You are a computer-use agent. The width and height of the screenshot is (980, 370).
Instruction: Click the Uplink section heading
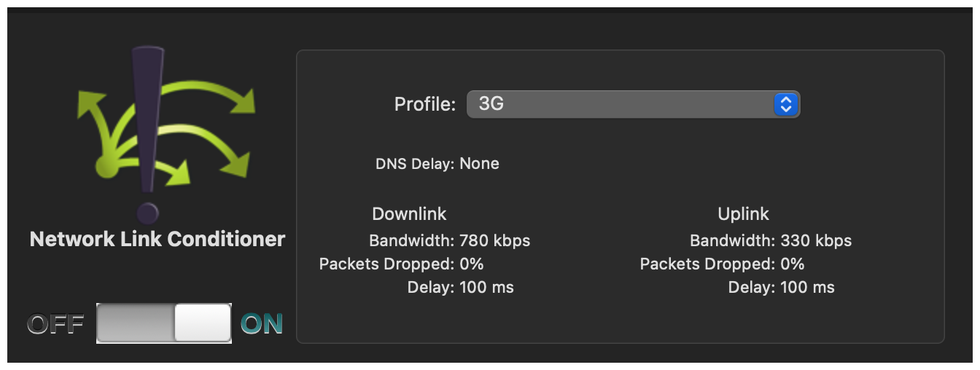[x=743, y=214]
